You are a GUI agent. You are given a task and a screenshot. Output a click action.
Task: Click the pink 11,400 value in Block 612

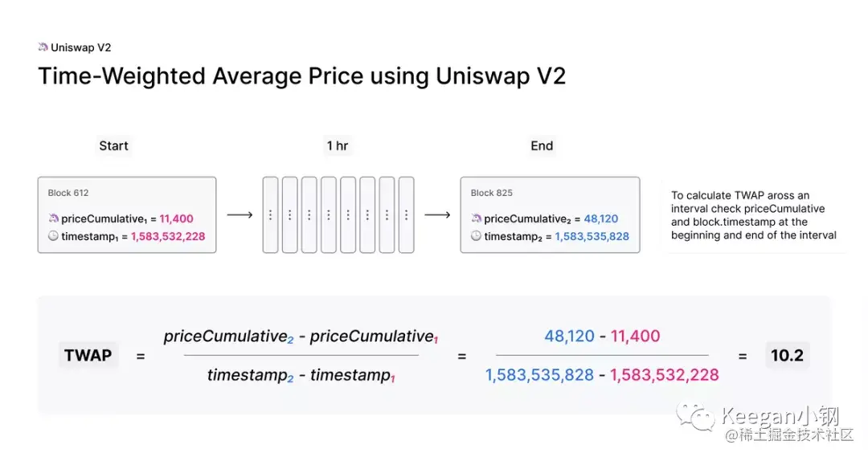[x=177, y=218]
